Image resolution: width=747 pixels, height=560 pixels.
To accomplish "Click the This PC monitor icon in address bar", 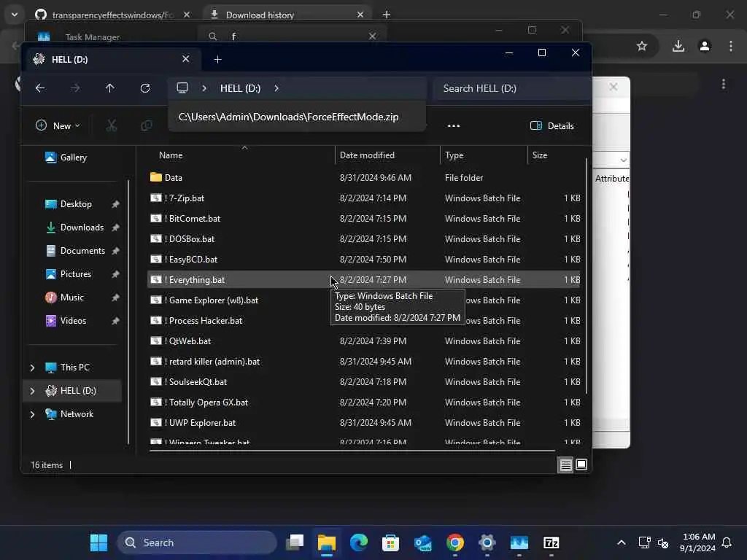I will point(182,88).
